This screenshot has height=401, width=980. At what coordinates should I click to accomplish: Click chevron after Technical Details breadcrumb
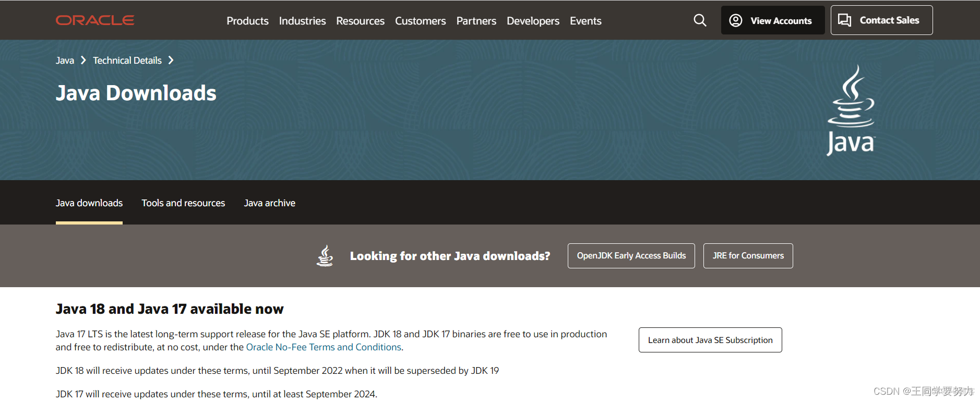coord(171,61)
